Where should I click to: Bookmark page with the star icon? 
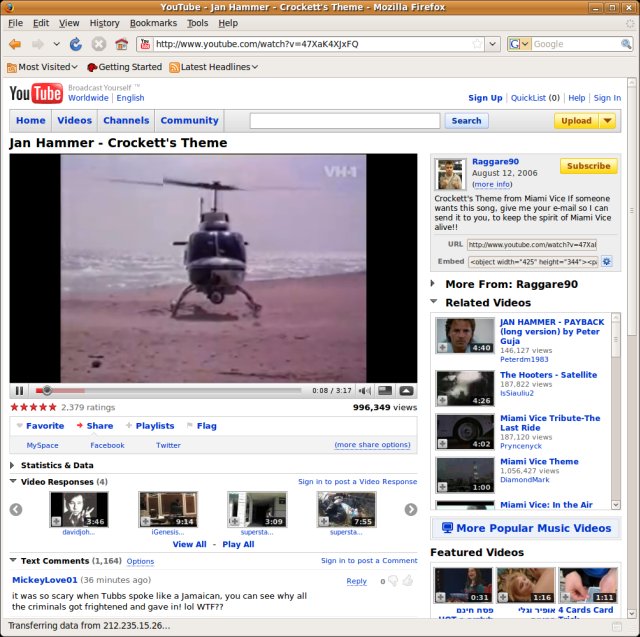pyautogui.click(x=476, y=44)
